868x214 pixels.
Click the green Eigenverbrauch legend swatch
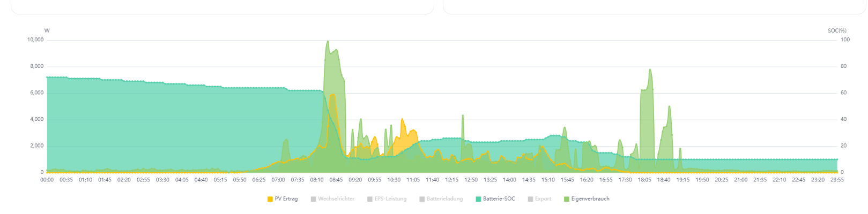pos(567,199)
